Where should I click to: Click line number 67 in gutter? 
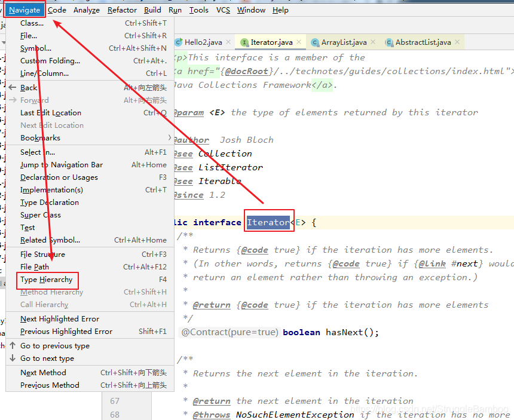coord(115,401)
